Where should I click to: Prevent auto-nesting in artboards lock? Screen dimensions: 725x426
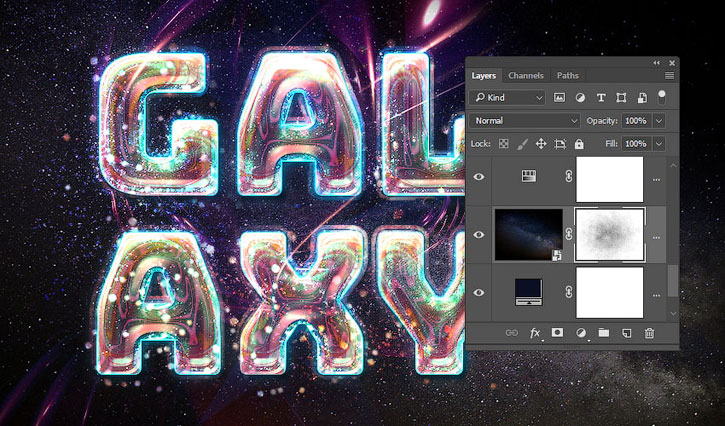click(560, 144)
